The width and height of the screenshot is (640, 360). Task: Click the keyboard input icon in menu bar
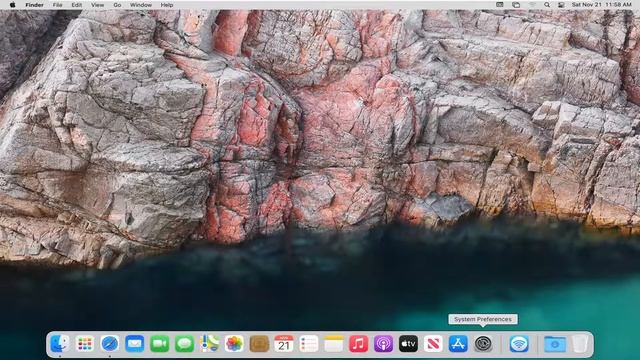[x=500, y=5]
